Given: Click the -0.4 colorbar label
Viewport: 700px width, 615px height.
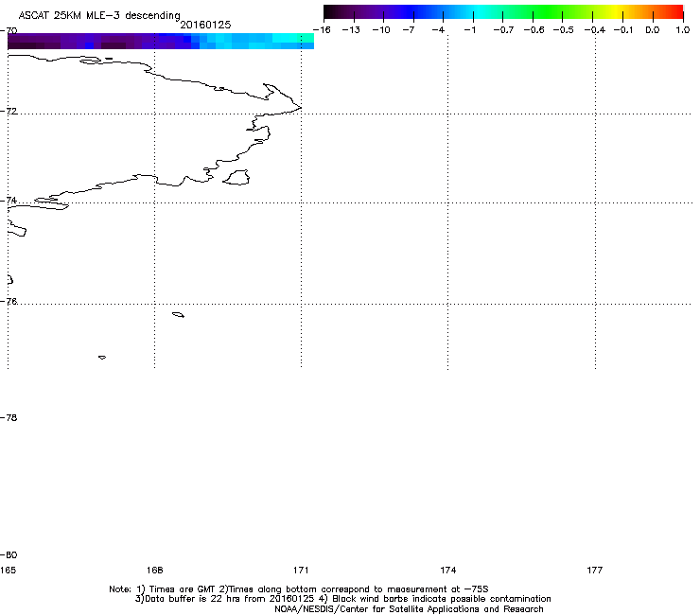Looking at the screenshot, I should click(595, 30).
